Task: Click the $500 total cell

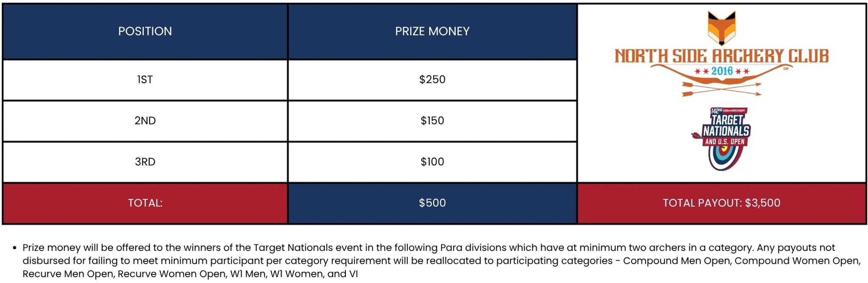Action: click(432, 203)
